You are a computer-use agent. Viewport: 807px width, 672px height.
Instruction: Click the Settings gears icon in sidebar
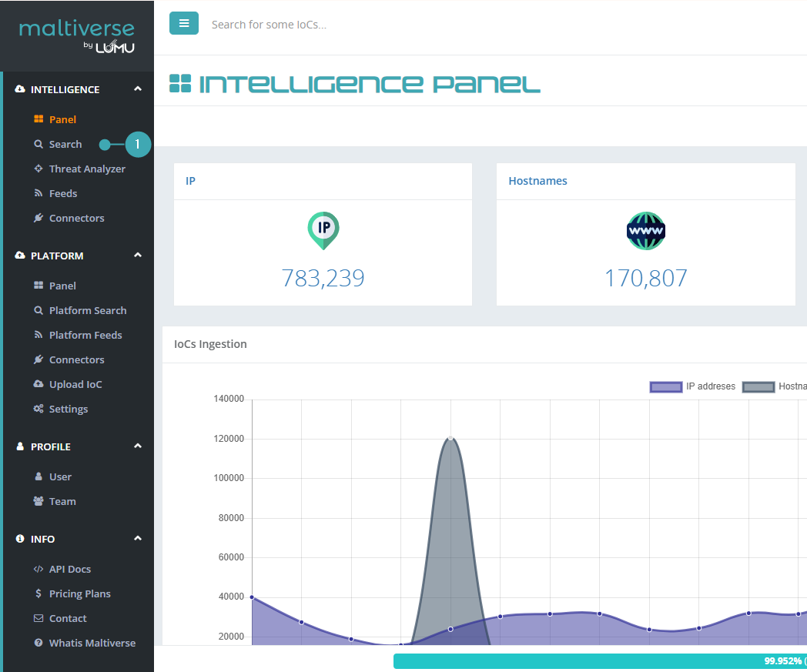[x=39, y=409]
